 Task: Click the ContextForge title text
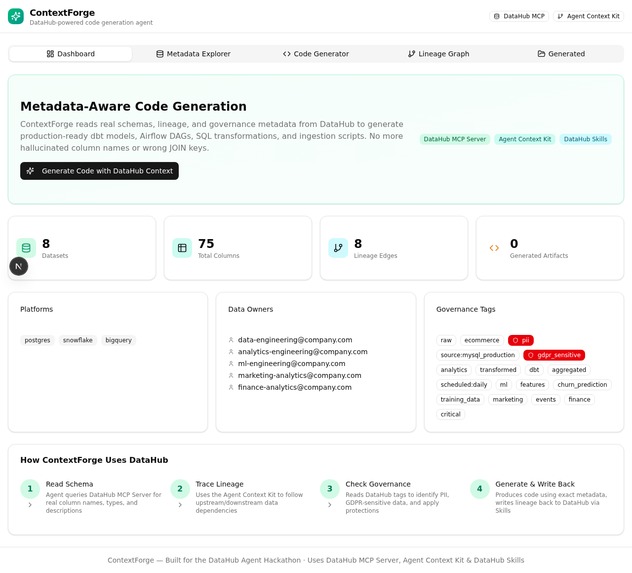pos(62,13)
